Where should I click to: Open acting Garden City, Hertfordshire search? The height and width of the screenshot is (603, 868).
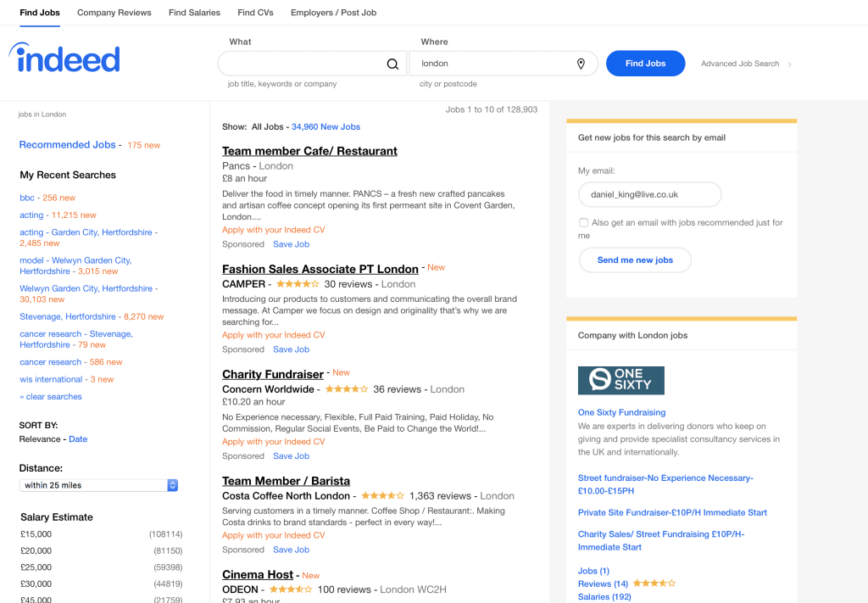88,237
